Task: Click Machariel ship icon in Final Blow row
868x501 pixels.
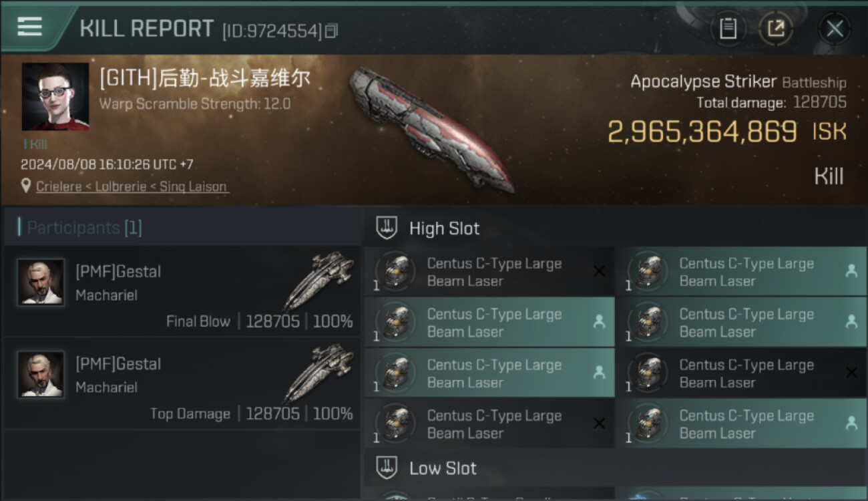Action: coord(319,280)
